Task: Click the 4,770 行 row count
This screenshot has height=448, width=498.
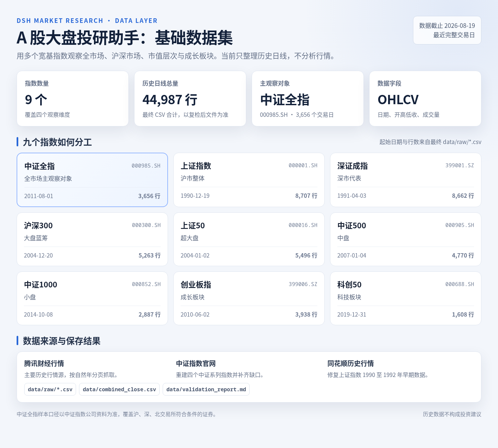Action: pyautogui.click(x=463, y=256)
